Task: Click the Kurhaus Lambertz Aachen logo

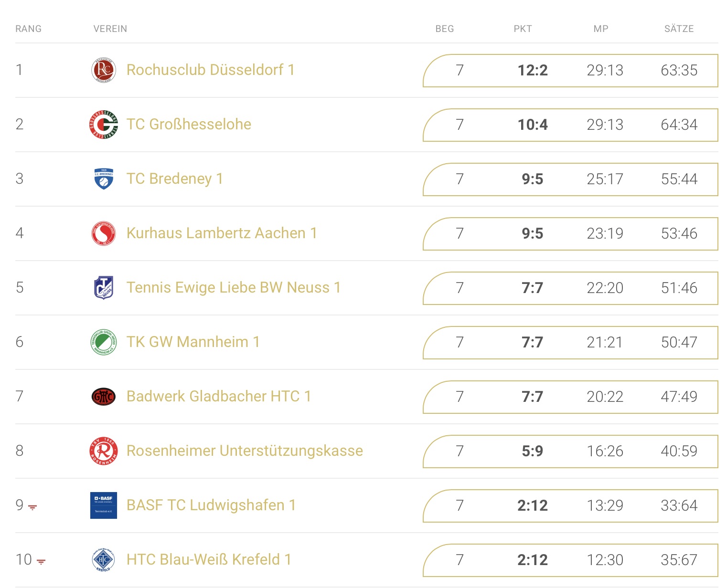Action: coord(104,233)
